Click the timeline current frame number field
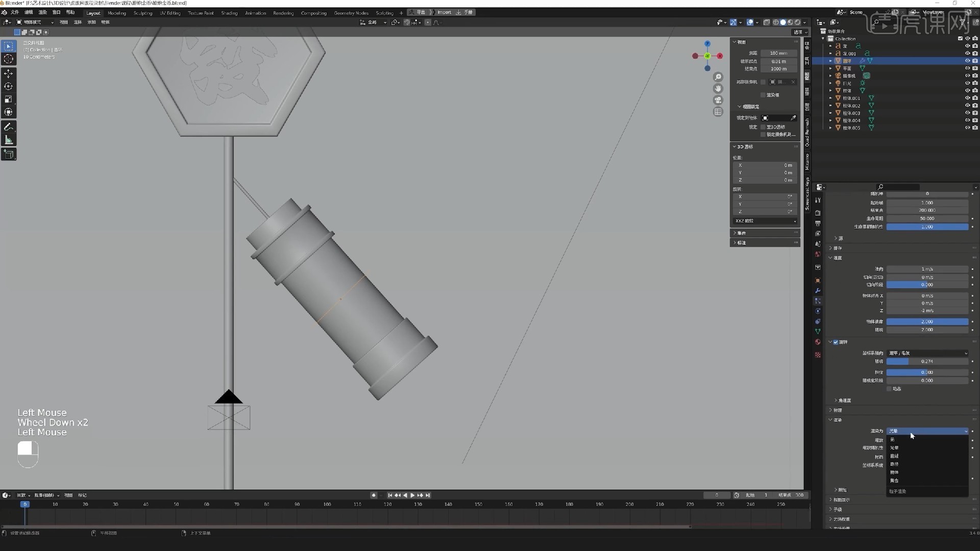Image resolution: width=980 pixels, height=551 pixels. pos(717,495)
